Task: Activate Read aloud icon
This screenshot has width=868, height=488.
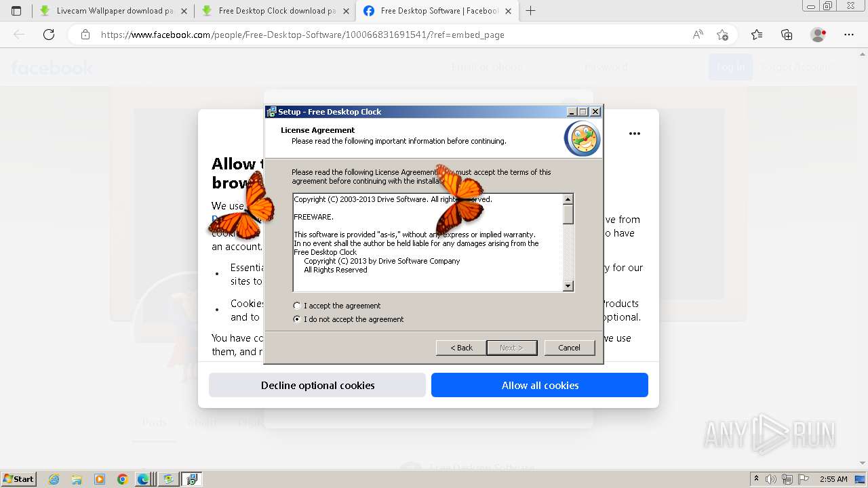Action: pyautogui.click(x=697, y=35)
